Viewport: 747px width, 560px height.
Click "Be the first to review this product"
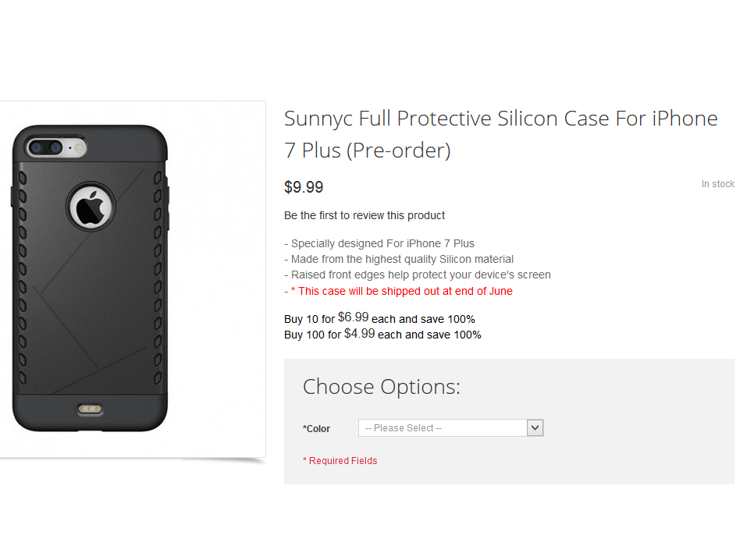click(364, 215)
